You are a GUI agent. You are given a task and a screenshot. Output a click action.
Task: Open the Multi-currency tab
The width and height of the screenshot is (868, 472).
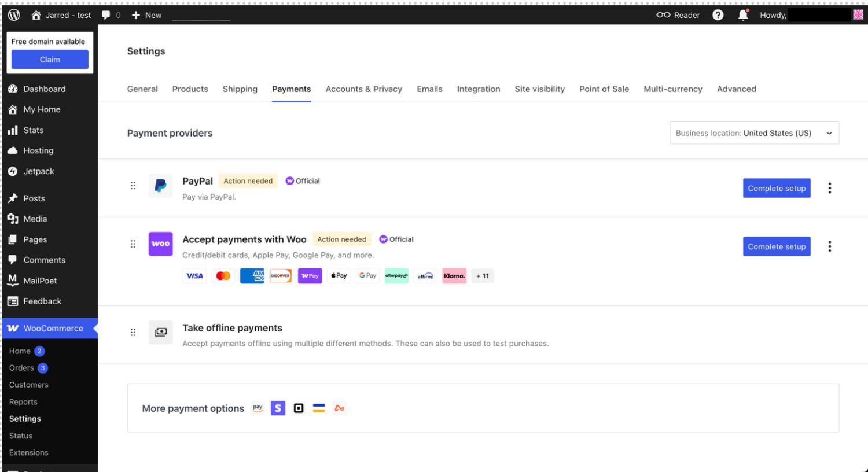click(672, 89)
